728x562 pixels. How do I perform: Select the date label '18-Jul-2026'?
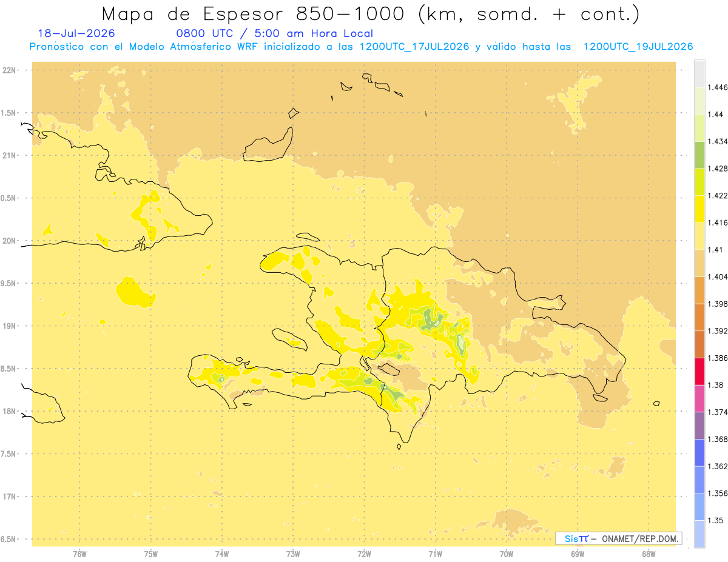(x=76, y=34)
